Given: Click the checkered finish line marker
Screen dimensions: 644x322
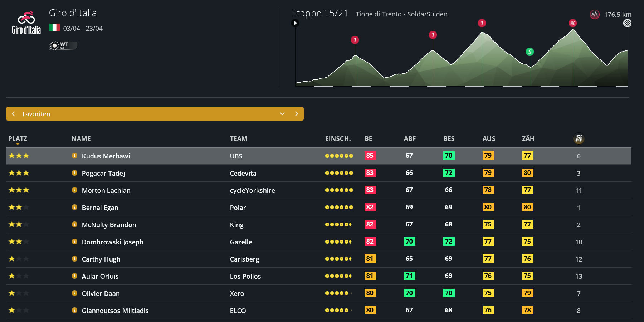Looking at the screenshot, I should 627,23.
